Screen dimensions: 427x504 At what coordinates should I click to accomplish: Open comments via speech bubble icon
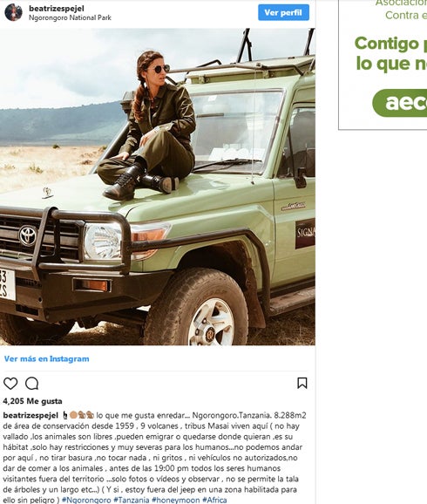pyautogui.click(x=32, y=383)
